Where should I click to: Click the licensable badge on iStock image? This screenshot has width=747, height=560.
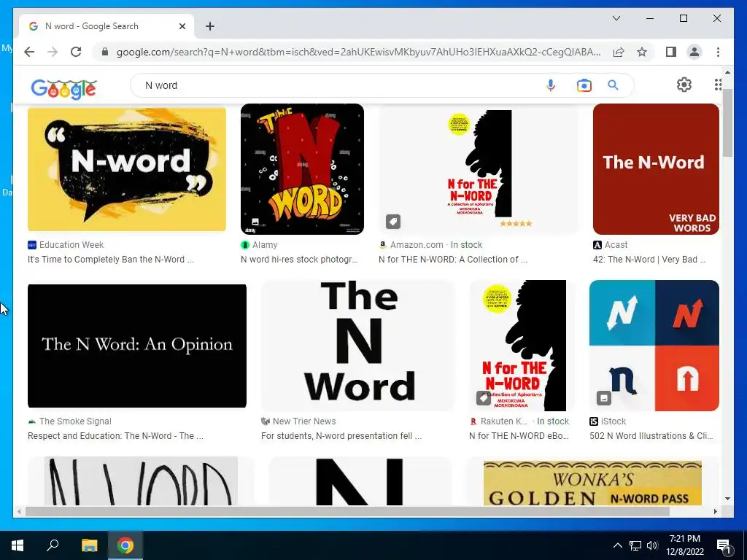(603, 398)
